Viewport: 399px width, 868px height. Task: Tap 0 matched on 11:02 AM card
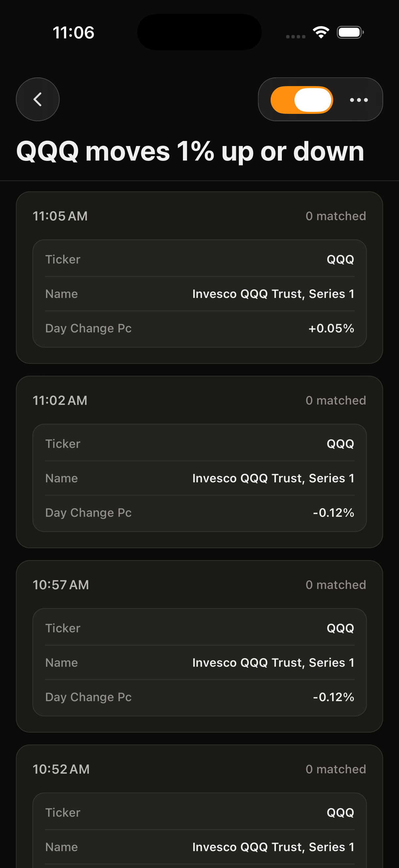point(335,400)
